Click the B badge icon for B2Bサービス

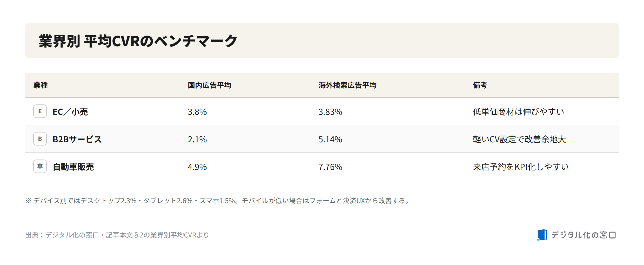coord(40,139)
